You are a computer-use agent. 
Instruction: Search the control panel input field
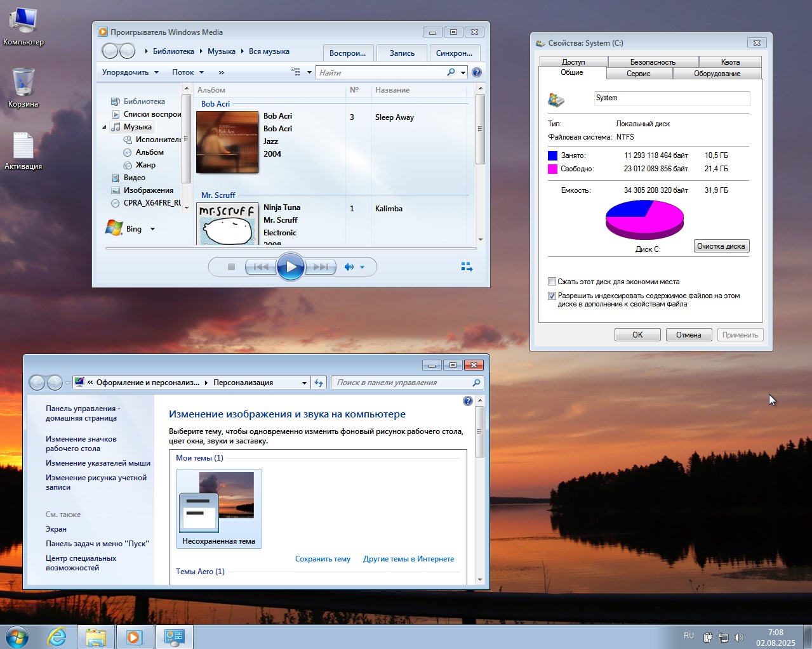pyautogui.click(x=408, y=383)
